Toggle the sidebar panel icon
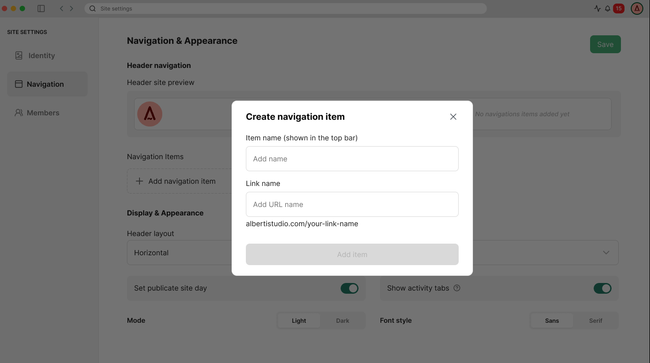The width and height of the screenshot is (650, 363). pyautogui.click(x=41, y=8)
